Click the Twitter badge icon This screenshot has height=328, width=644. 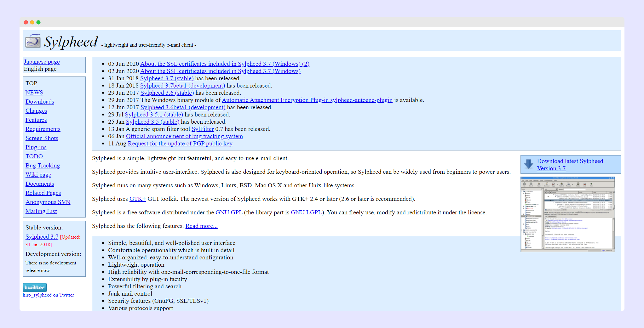tap(35, 287)
